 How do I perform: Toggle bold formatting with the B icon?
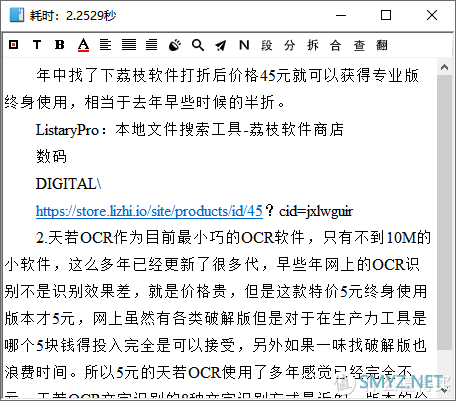pos(60,45)
